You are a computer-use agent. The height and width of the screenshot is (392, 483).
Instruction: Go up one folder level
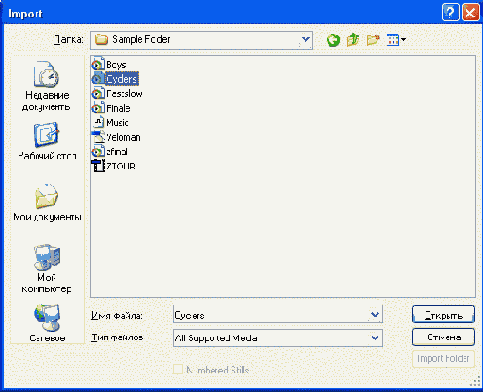[353, 40]
